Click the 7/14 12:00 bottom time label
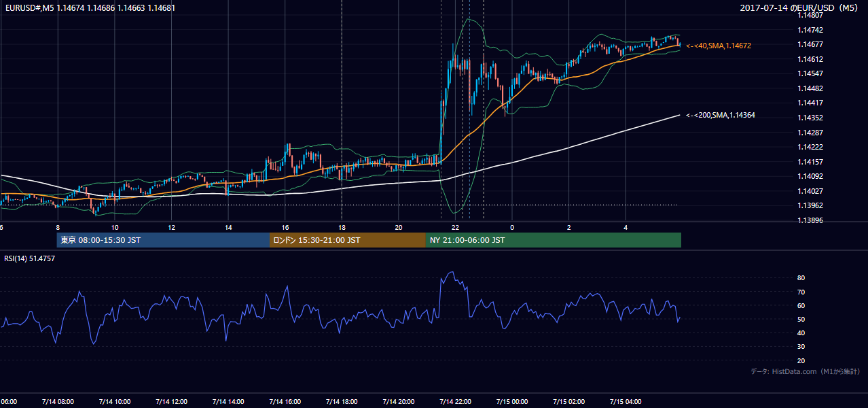868x408 pixels. tap(171, 402)
